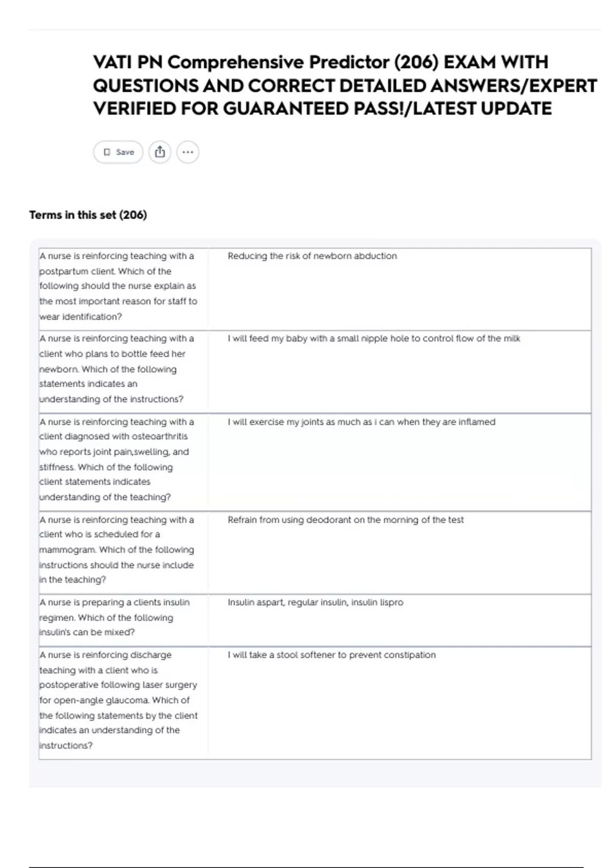Select the open-angle glaucoma discharge question

tap(119, 700)
